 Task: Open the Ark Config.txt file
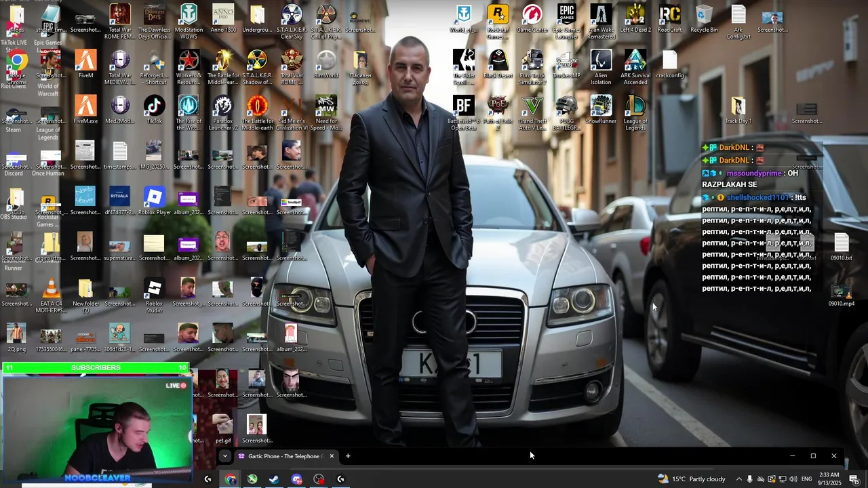738,22
